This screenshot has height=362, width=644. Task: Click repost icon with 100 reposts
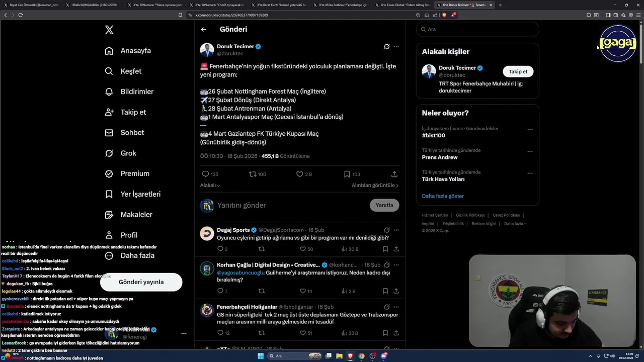coord(253,174)
